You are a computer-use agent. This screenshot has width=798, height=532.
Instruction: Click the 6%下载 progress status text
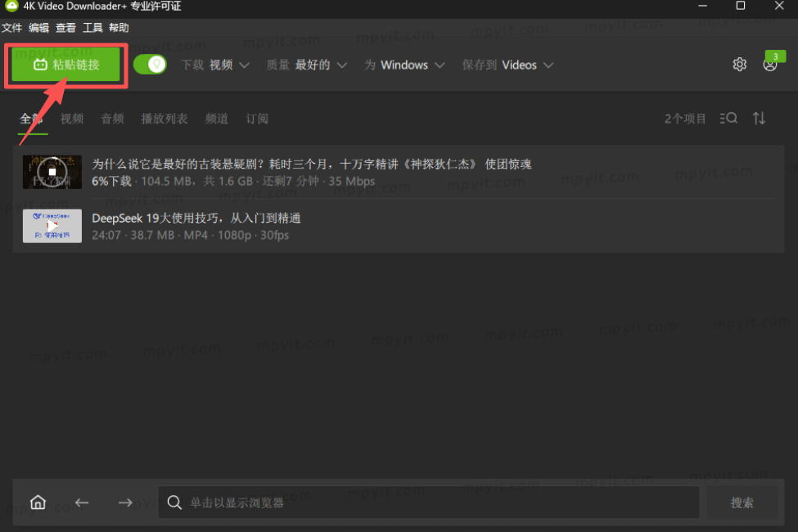[112, 181]
